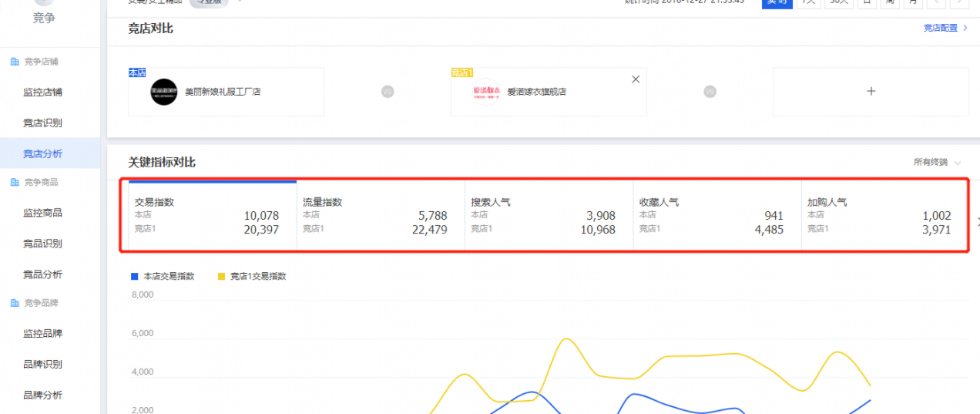This screenshot has width=980, height=414.
Task: Click the value 10,968 under 搜索人气
Action: pyautogui.click(x=598, y=230)
